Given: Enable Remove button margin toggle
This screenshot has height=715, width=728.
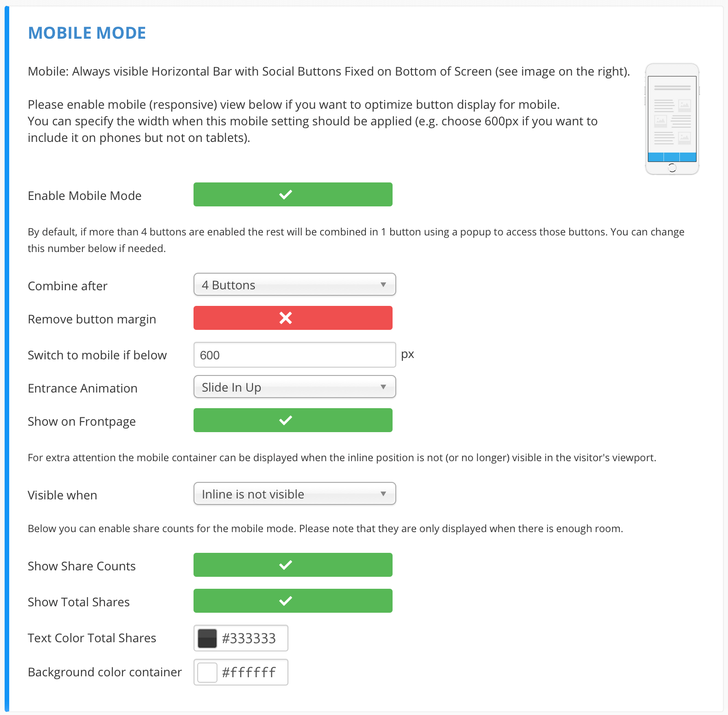Looking at the screenshot, I should pos(293,318).
